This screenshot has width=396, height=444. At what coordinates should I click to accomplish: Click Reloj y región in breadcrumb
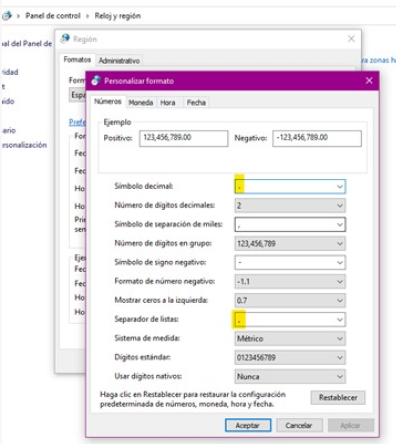click(117, 16)
